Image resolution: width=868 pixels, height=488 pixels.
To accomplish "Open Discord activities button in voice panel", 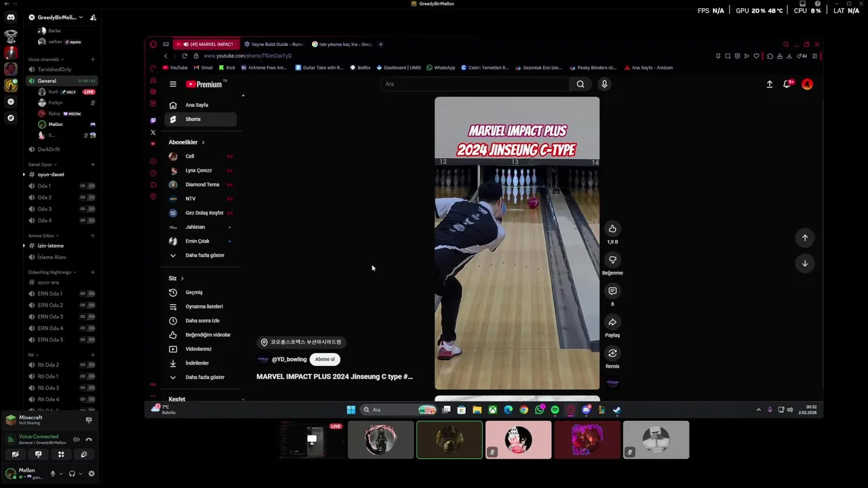I will point(61,454).
